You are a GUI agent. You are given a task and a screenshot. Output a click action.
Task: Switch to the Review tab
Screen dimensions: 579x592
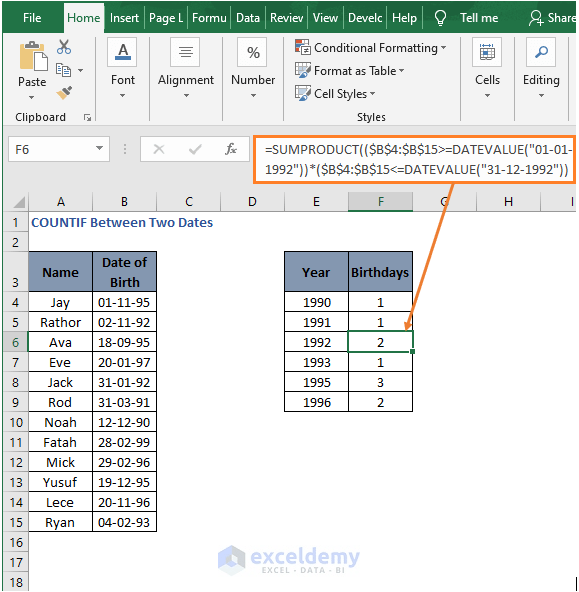pyautogui.click(x=286, y=18)
